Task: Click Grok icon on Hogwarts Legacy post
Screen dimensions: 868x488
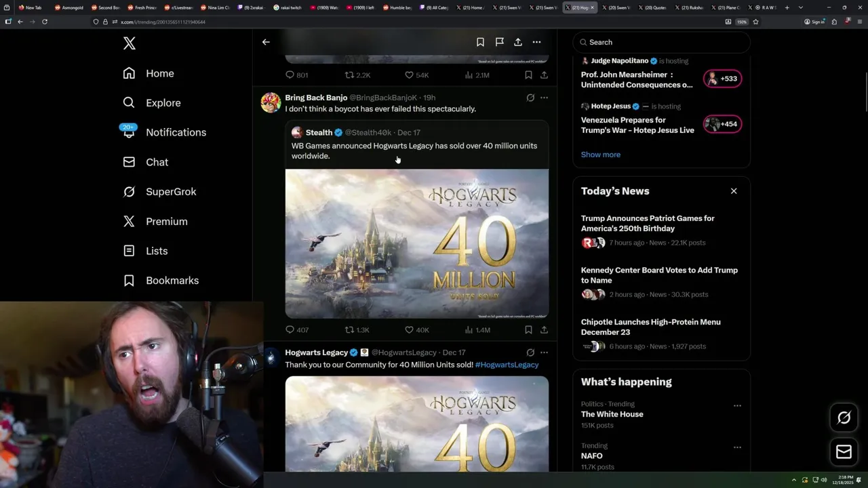Action: tap(530, 352)
